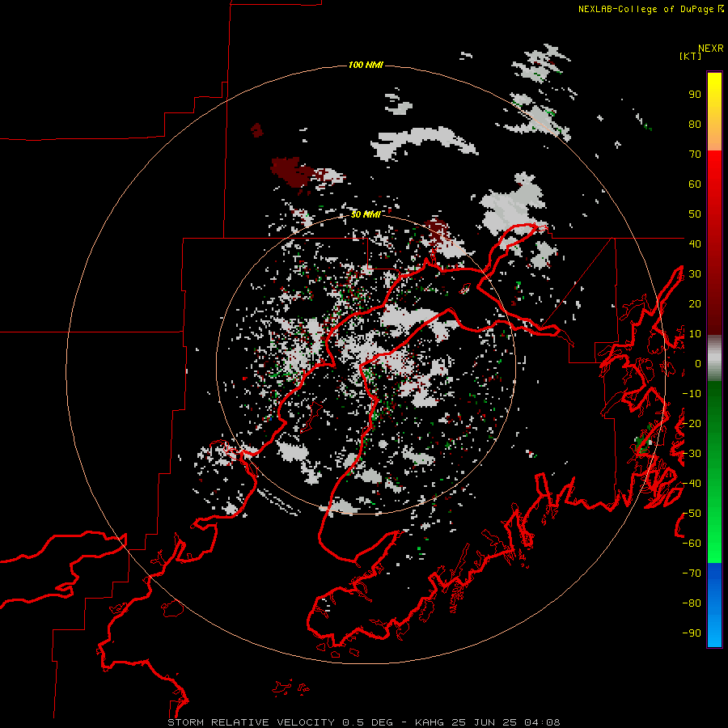Pick the bright green segment near -60
This screenshot has width=728, height=728.
pyautogui.click(x=714, y=545)
